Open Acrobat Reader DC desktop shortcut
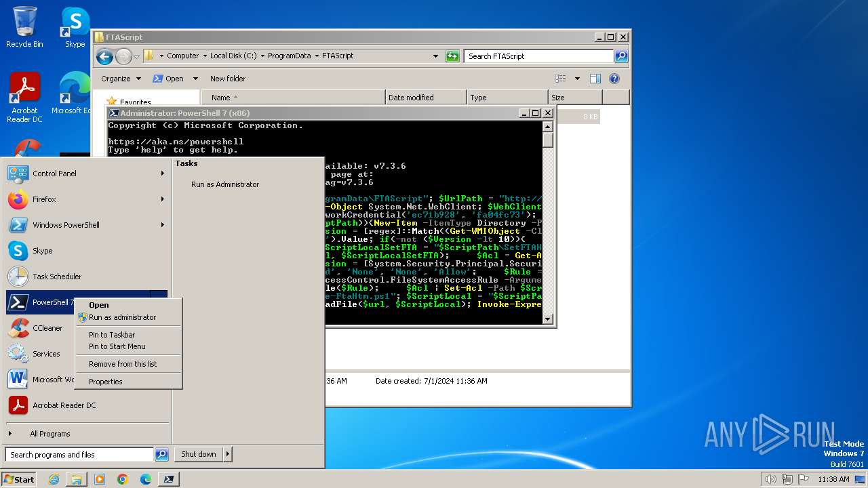Viewport: 868px width, 488px height. pyautogui.click(x=24, y=97)
